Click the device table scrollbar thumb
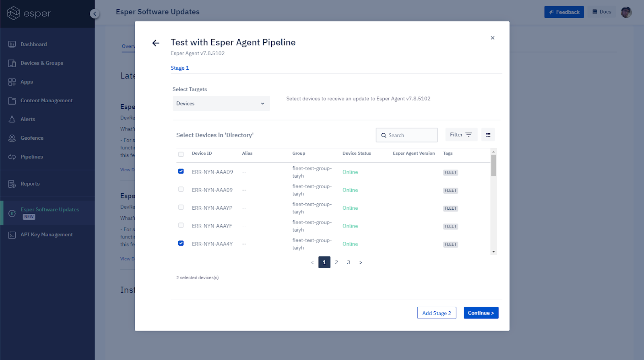Viewport: 644px width, 360px height. (493, 166)
